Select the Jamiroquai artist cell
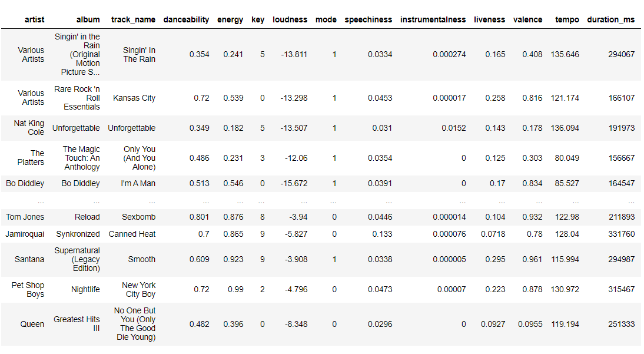644x354 pixels. tap(25, 234)
